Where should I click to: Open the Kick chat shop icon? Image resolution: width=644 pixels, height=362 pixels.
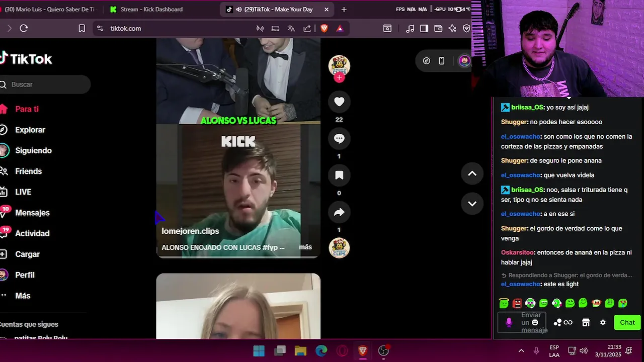[586, 323]
